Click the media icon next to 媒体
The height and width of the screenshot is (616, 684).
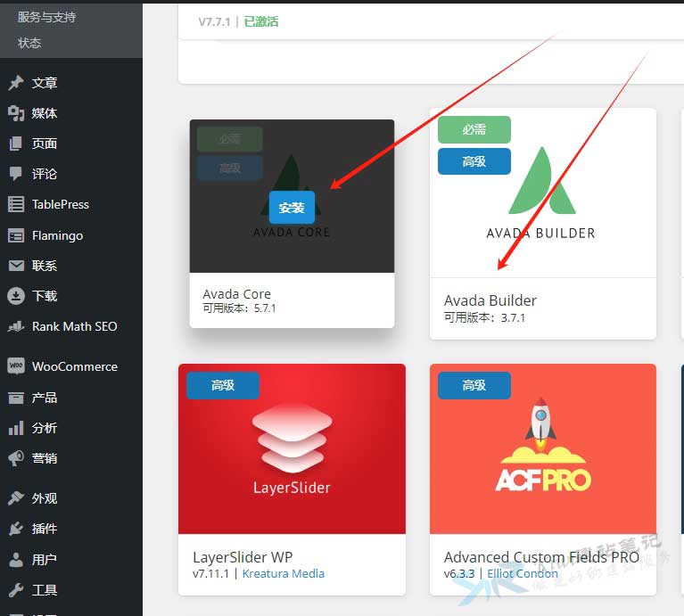(16, 113)
